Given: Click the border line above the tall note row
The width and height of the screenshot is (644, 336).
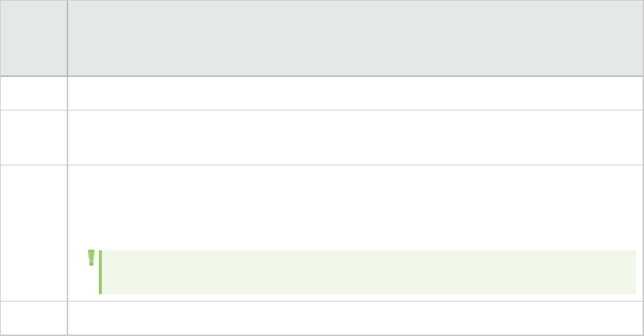Looking at the screenshot, I should 350,165.
